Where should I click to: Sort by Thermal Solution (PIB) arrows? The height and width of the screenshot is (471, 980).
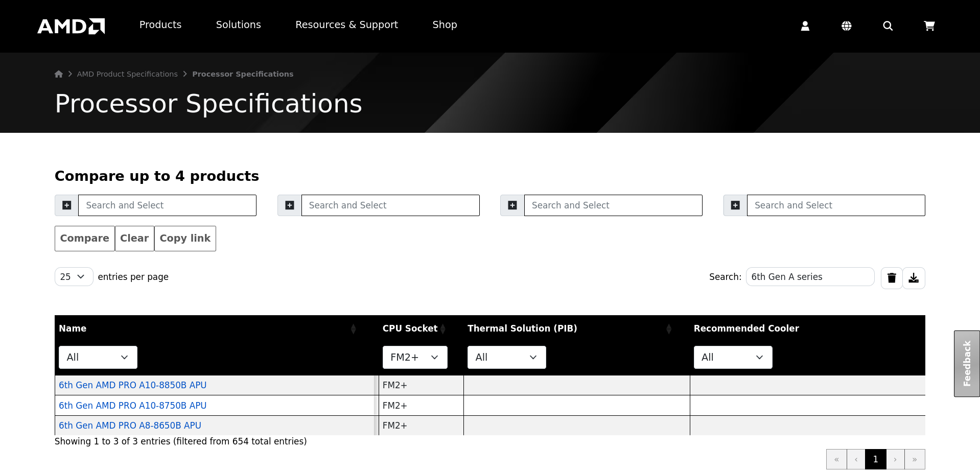[x=669, y=329]
